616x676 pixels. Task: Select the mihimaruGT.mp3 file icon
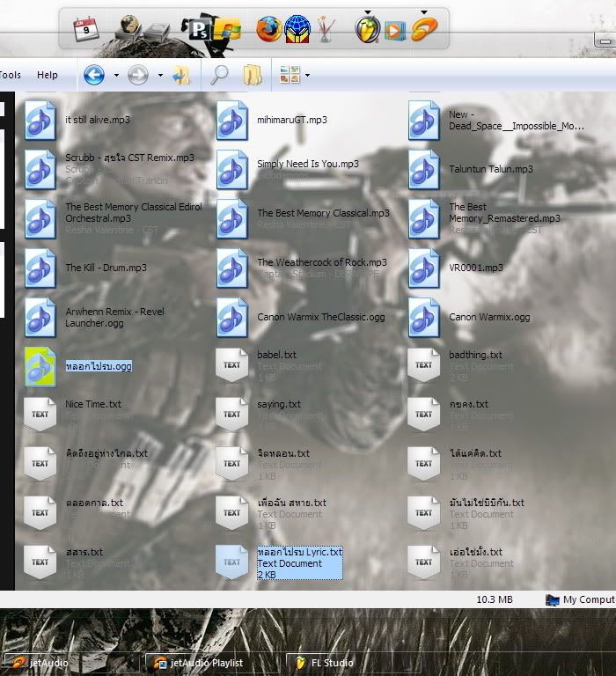(x=232, y=121)
